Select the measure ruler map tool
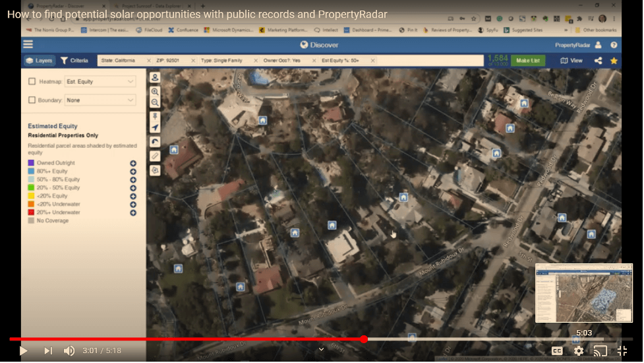 pyautogui.click(x=155, y=156)
